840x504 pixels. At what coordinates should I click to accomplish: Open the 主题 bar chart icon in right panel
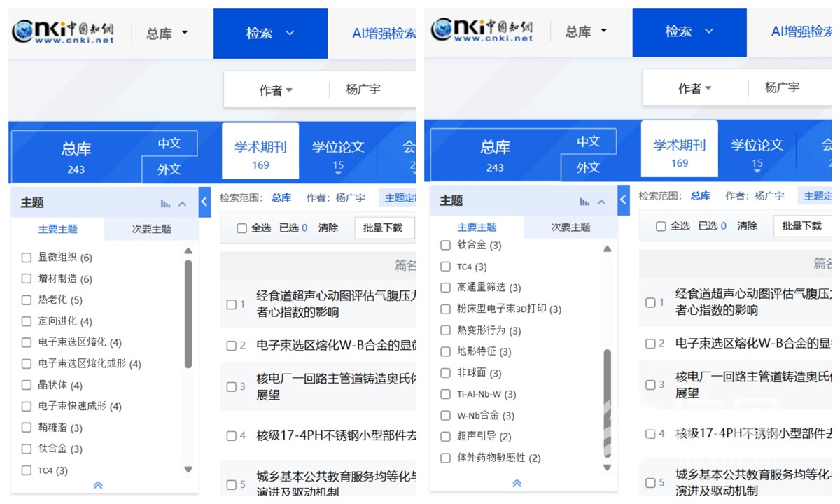[x=584, y=202]
